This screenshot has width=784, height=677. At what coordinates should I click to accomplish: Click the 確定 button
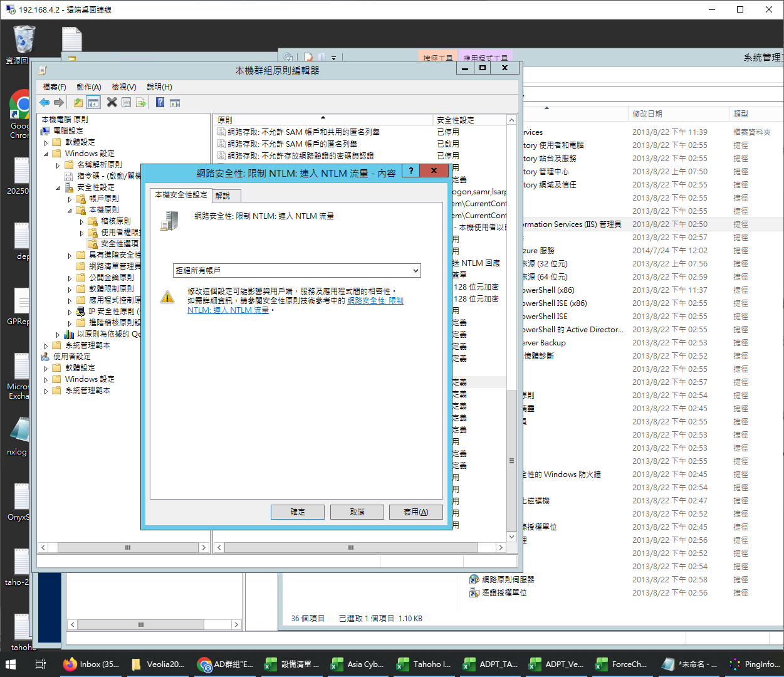pos(298,512)
